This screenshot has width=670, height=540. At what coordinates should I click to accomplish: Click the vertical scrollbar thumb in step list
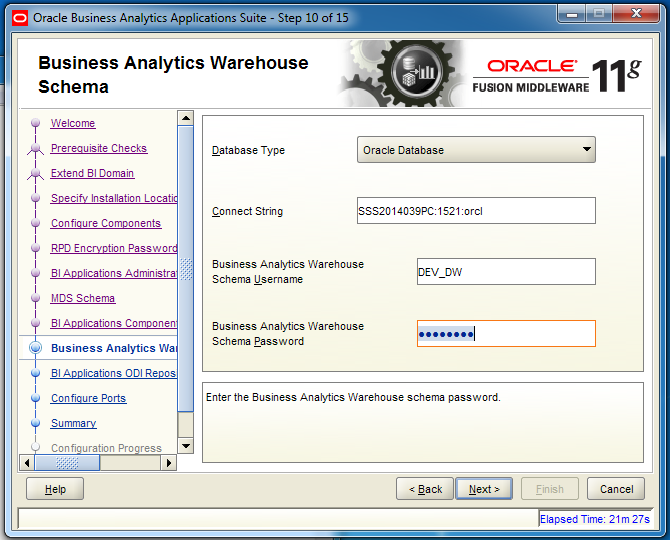pos(185,269)
